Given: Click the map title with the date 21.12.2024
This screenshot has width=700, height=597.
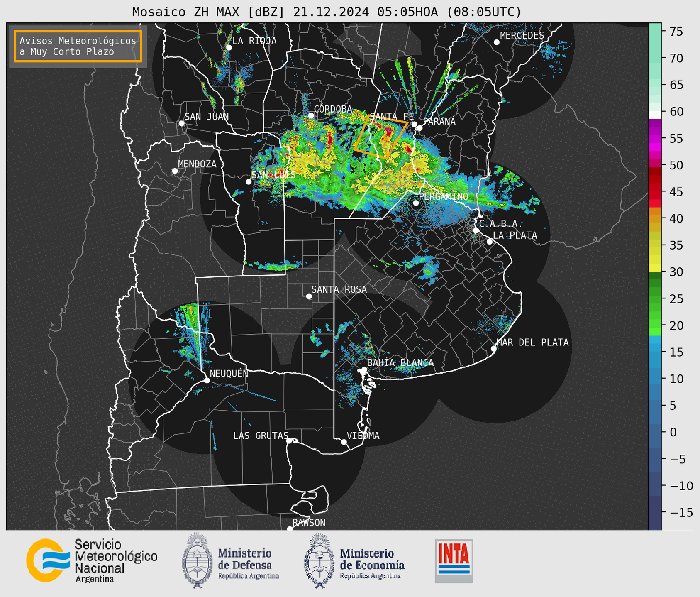Looking at the screenshot, I should click(327, 12).
